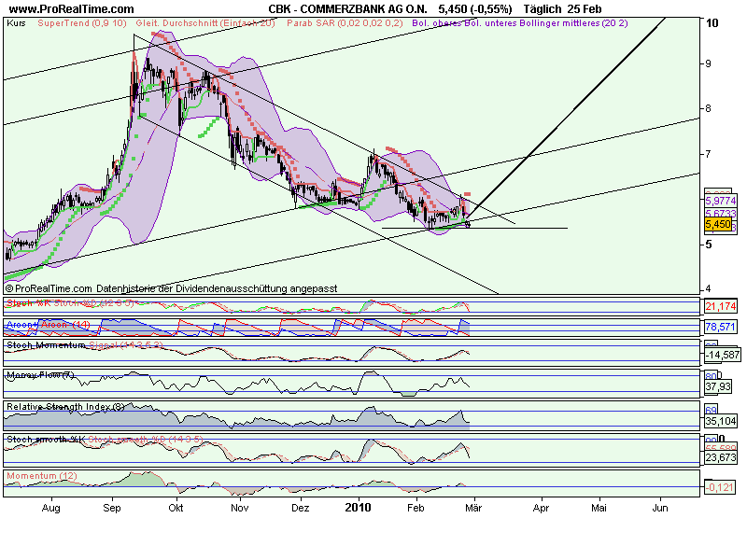Select the CBK - COMMERZBANK AG O.N. title

347,9
